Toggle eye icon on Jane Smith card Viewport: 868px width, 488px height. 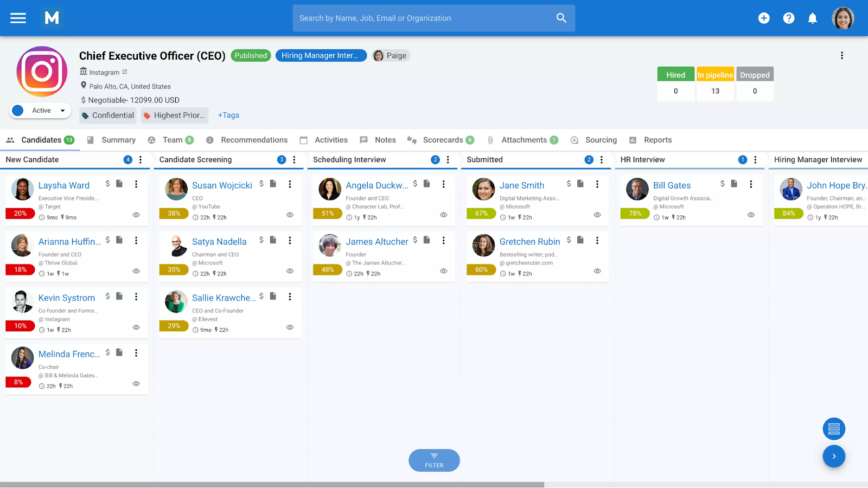coord(597,215)
